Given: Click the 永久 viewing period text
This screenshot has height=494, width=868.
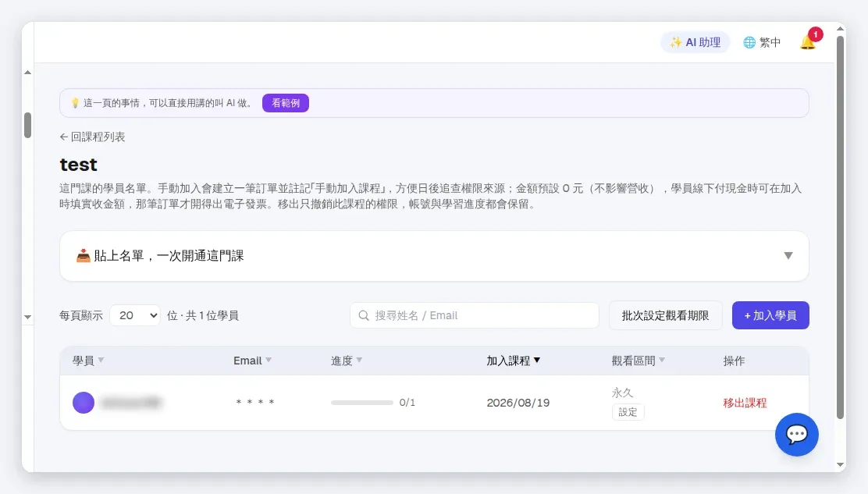Looking at the screenshot, I should point(622,393).
